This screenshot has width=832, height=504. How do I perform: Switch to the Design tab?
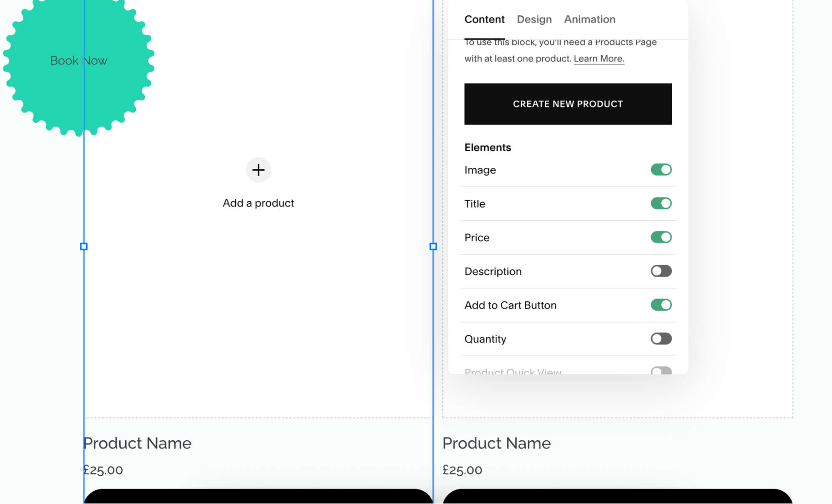tap(534, 19)
